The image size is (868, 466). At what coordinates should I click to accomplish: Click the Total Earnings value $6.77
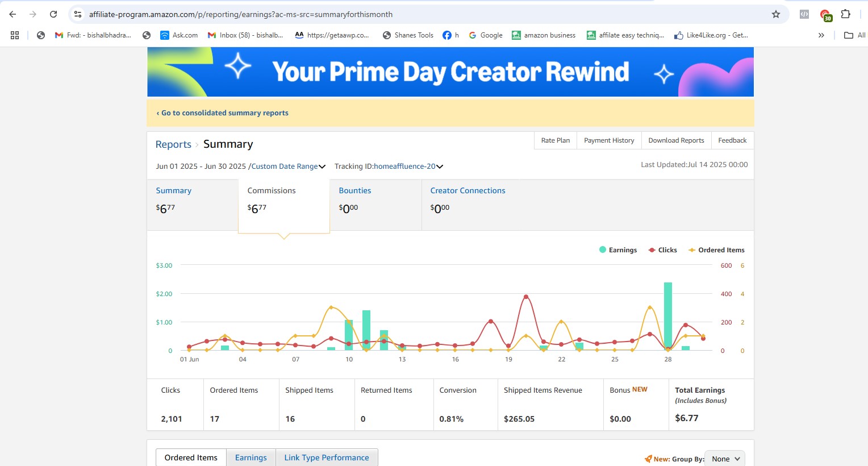[x=687, y=418]
